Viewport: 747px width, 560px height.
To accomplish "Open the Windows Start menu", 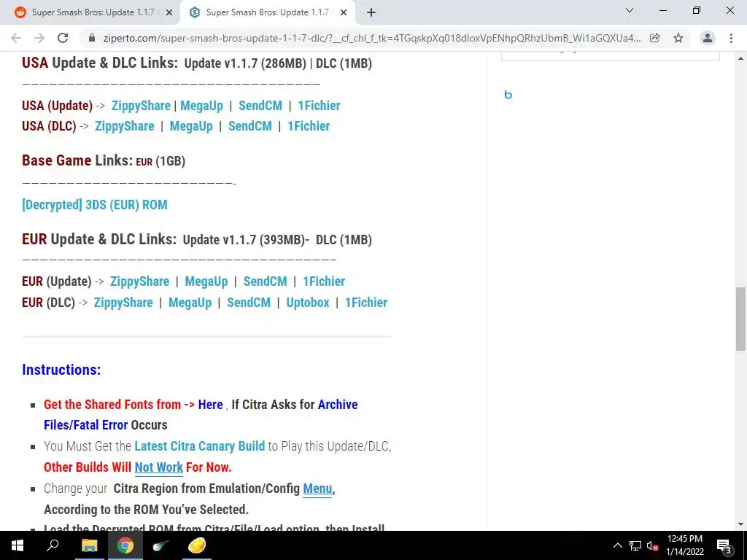I will pyautogui.click(x=18, y=545).
